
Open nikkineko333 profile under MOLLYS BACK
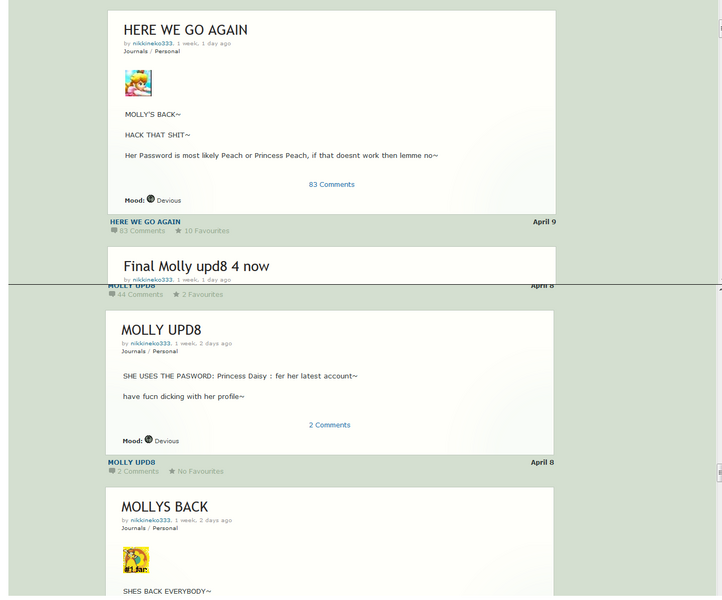click(x=151, y=520)
